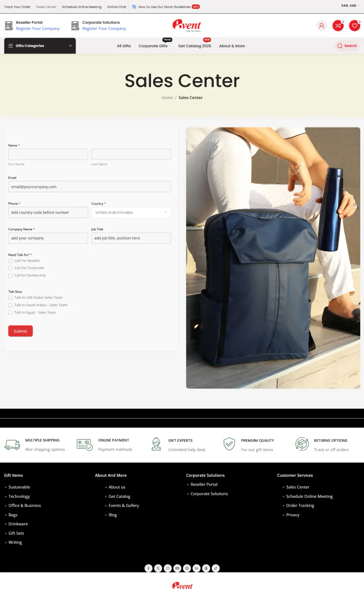Image resolution: width=364 pixels, height=595 pixels.
Task: Open the wishlist heart icon
Action: (355, 26)
